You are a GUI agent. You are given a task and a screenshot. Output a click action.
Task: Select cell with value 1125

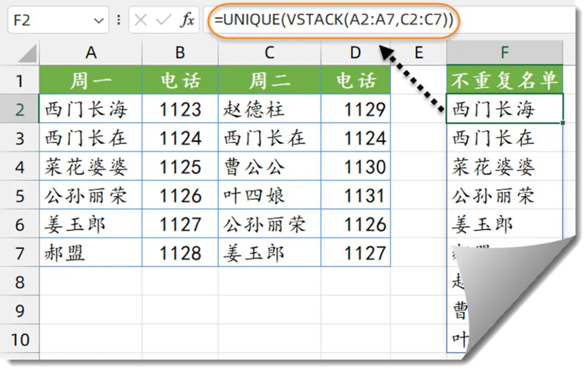[x=180, y=167]
